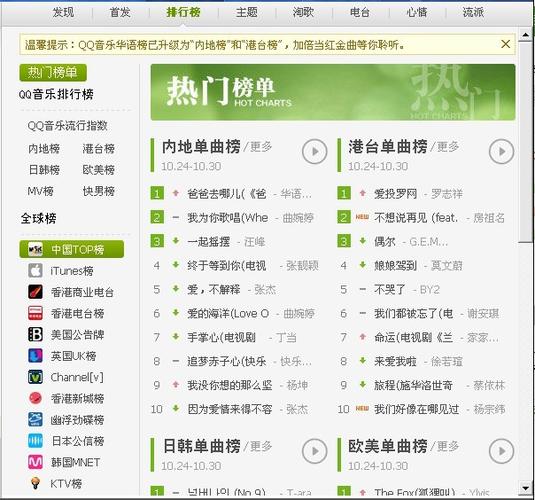Select song 不哭了 by BY2
Screen dimensions: 535x500
tap(390, 289)
